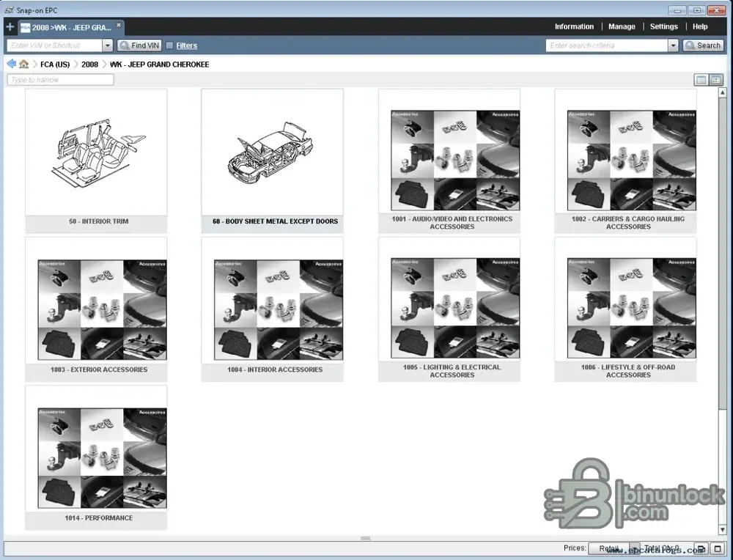Click the square icon at status bar end
Viewport: 733px width, 560px height.
(717, 548)
